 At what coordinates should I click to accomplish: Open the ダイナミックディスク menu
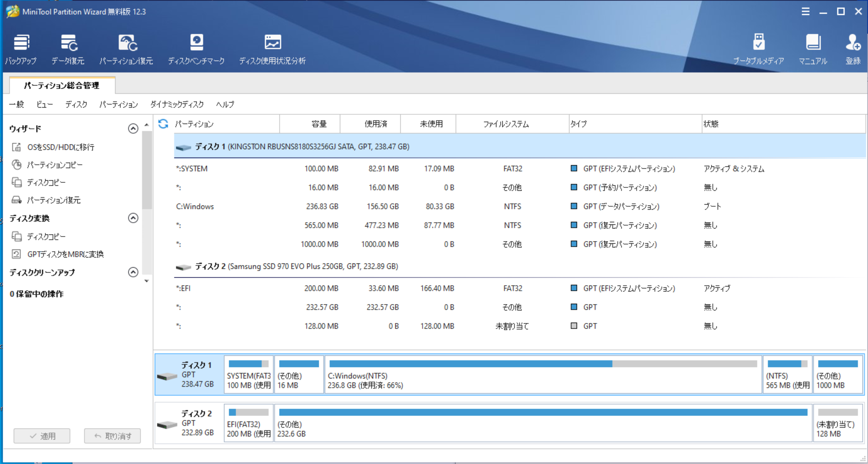coord(177,105)
